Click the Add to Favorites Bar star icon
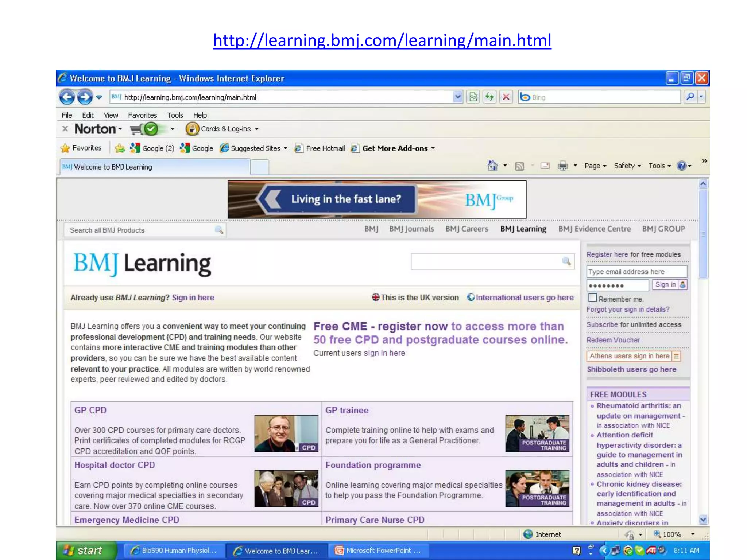This screenshot has width=747, height=560. [120, 148]
